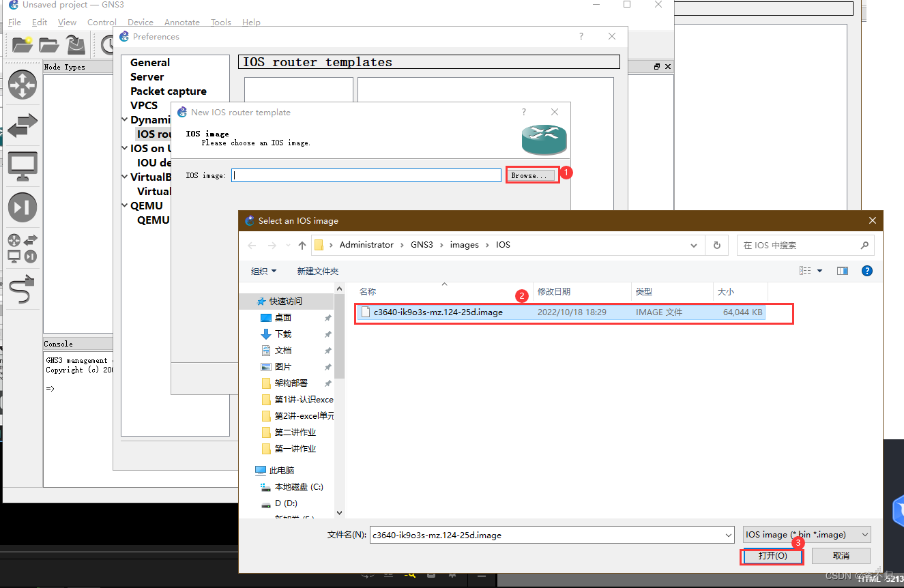This screenshot has height=588, width=904.
Task: Open the view options dropdown arrow
Action: point(820,271)
